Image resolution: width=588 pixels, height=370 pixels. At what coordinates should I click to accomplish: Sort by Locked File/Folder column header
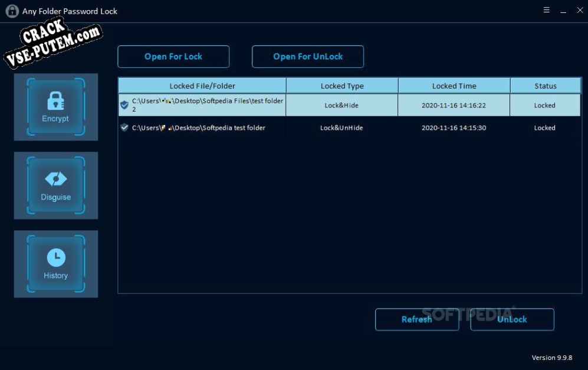(202, 86)
